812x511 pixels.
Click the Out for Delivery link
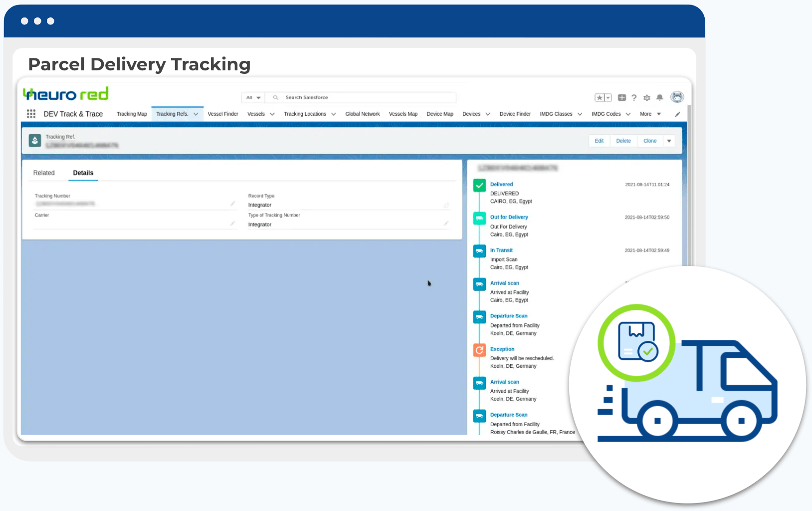[509, 218]
